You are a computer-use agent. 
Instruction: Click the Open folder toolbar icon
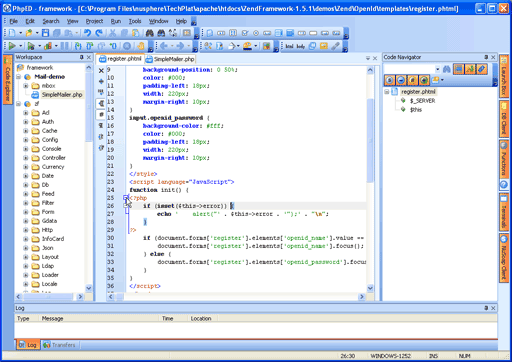tap(29, 33)
